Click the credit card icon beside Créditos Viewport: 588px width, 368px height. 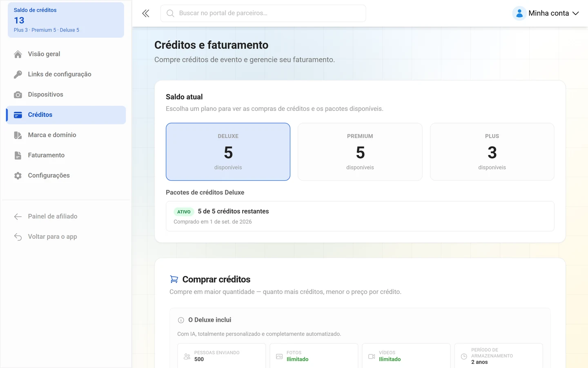(18, 115)
